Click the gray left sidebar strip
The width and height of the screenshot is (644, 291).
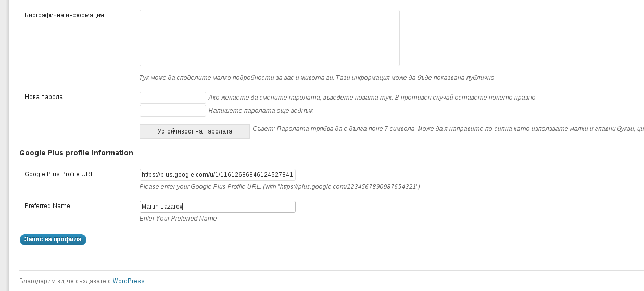5,145
